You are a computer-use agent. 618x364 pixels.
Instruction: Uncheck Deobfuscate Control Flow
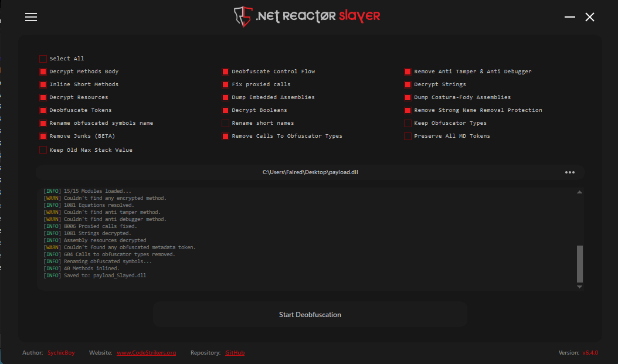tap(225, 71)
